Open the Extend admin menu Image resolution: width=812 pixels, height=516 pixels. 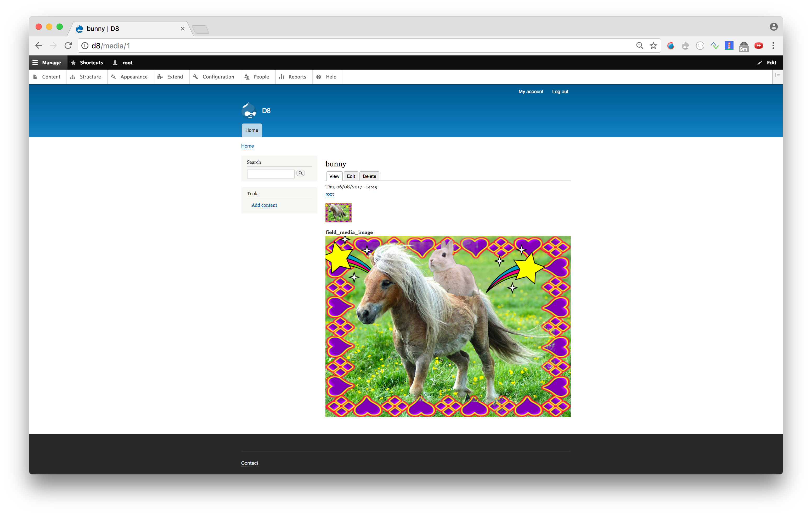click(171, 77)
